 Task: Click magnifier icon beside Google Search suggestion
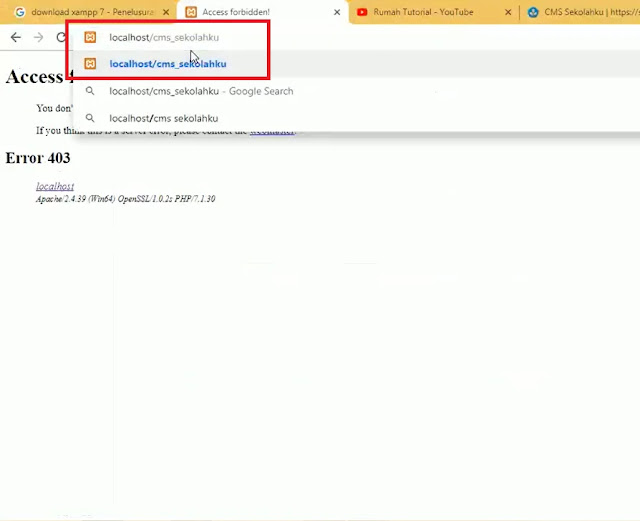pyautogui.click(x=90, y=91)
